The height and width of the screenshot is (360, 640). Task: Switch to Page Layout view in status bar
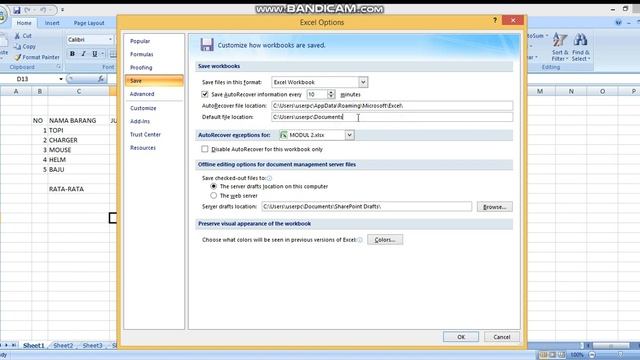pos(552,355)
